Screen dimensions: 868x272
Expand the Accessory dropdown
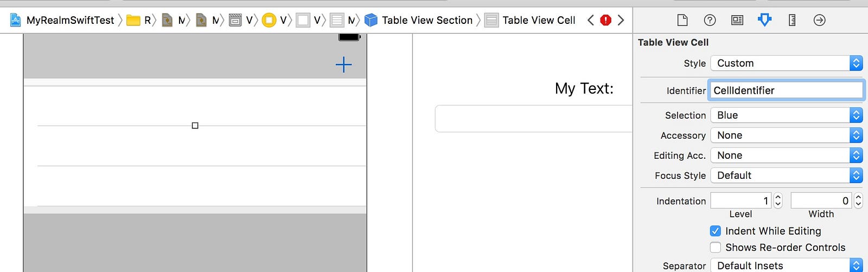(787, 135)
